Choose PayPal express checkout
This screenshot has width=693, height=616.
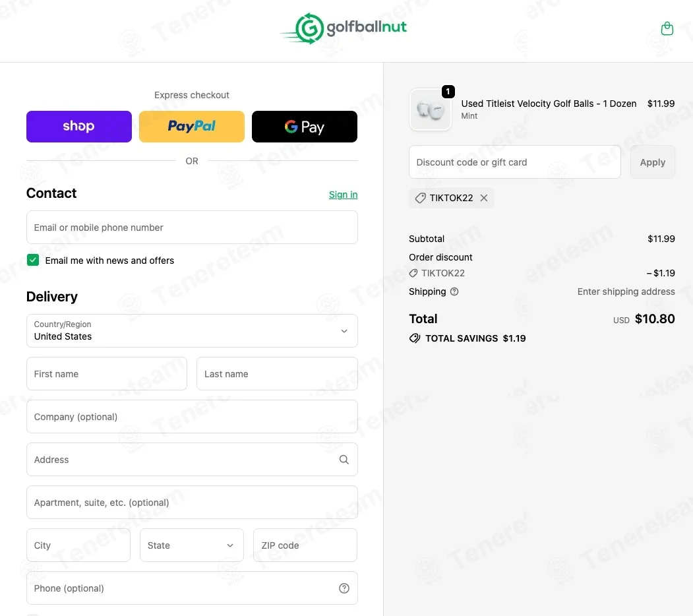tap(192, 127)
